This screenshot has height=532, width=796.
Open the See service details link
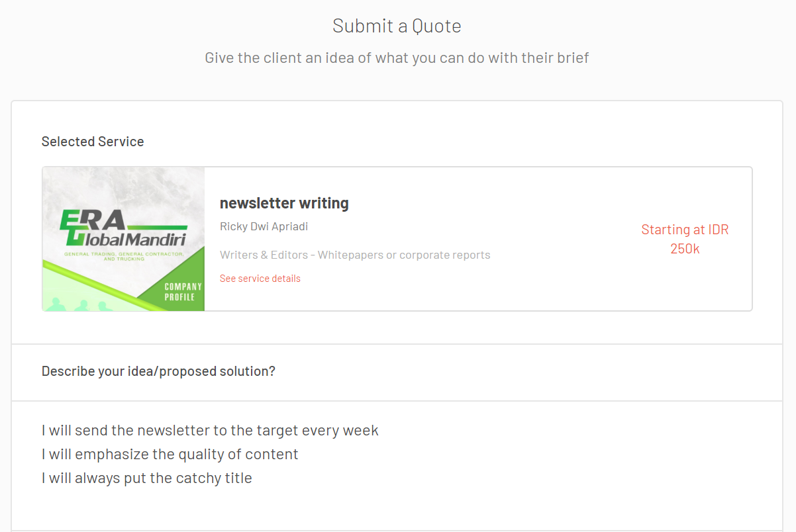(x=260, y=279)
